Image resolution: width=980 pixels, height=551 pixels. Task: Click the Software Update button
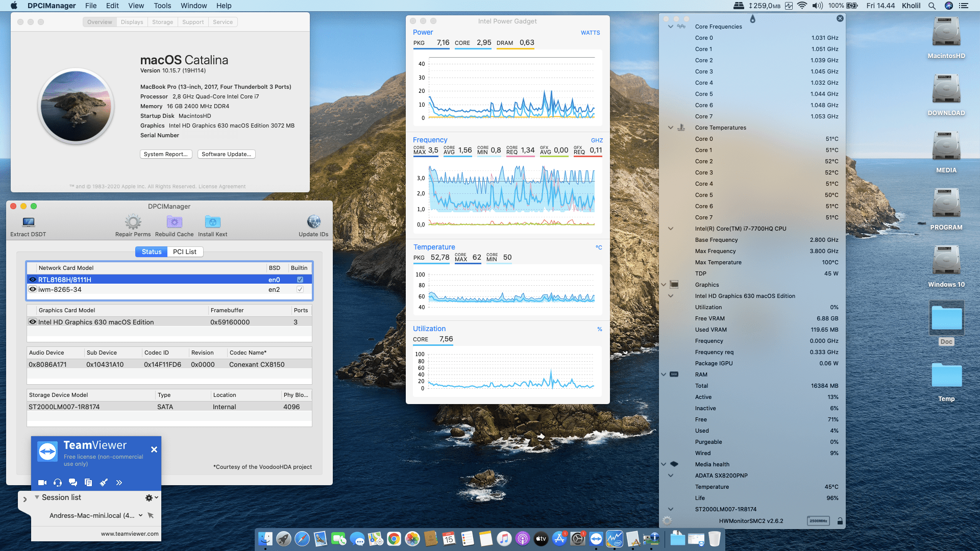coord(227,154)
